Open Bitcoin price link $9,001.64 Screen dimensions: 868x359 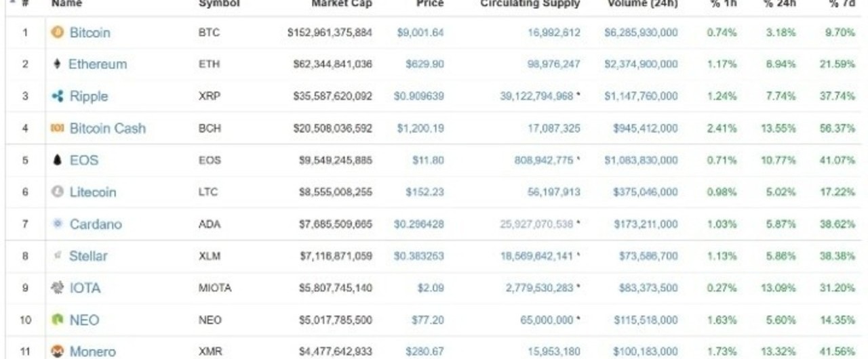pos(420,33)
